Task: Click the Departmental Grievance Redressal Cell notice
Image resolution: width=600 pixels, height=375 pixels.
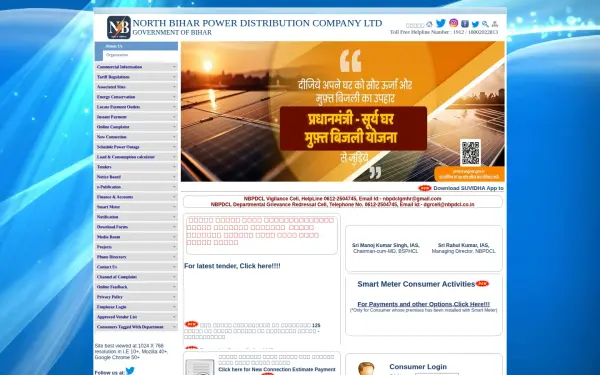Action: click(x=342, y=205)
